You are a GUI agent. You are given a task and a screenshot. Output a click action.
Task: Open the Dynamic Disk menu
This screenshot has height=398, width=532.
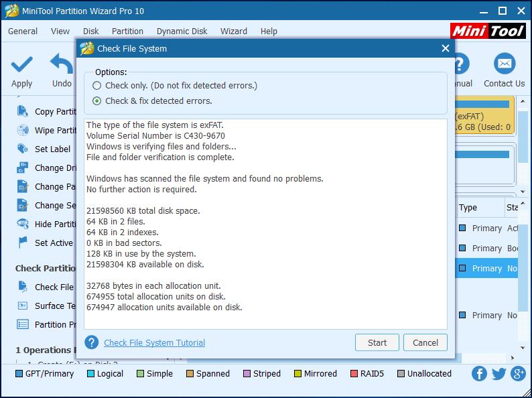tap(182, 31)
